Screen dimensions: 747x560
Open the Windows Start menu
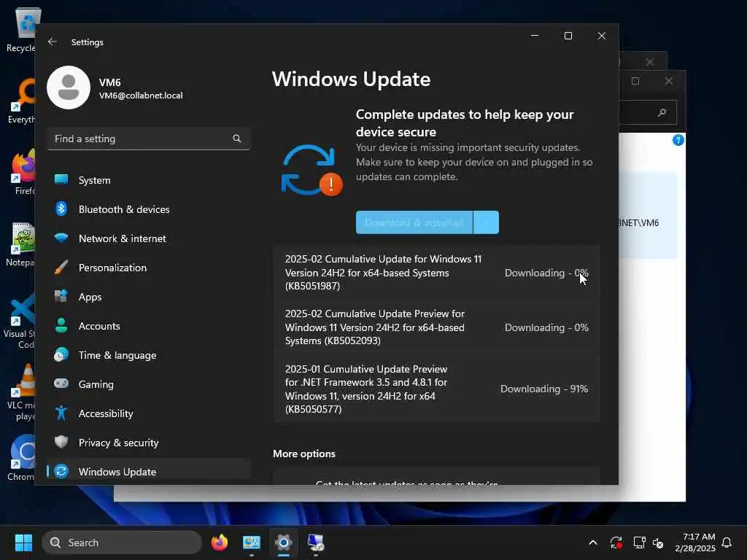(x=23, y=542)
